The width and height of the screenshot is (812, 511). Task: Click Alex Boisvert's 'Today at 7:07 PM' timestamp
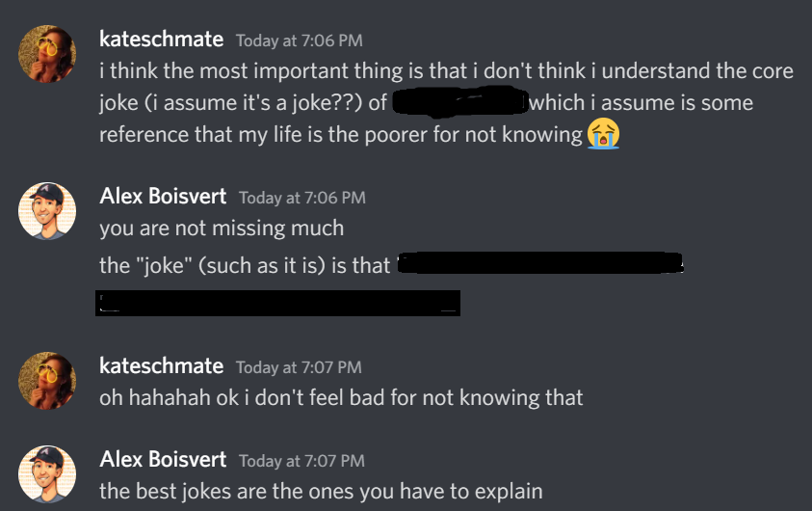(x=301, y=461)
